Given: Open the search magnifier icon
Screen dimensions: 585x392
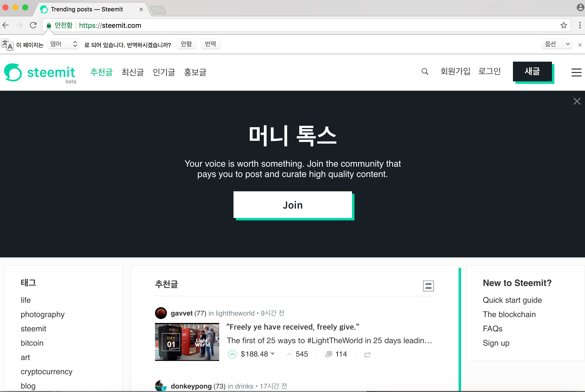Looking at the screenshot, I should (425, 72).
